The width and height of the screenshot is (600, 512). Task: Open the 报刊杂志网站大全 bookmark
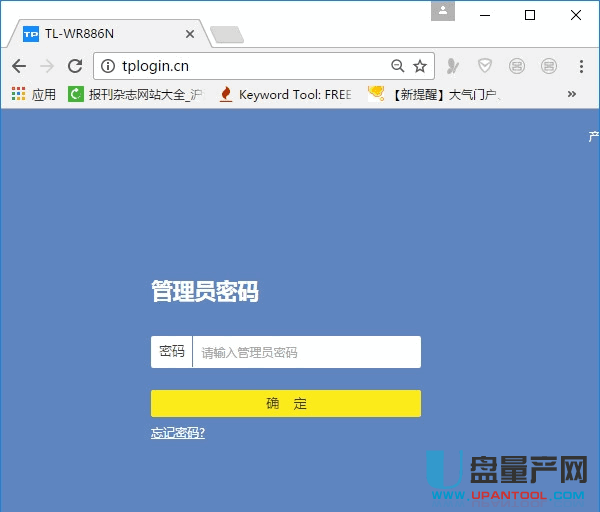point(135,95)
